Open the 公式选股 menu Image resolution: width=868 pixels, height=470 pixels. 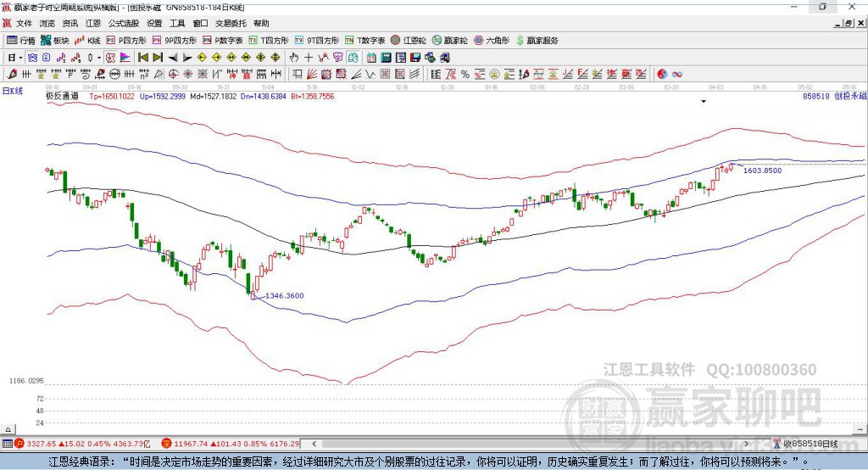tap(124, 23)
